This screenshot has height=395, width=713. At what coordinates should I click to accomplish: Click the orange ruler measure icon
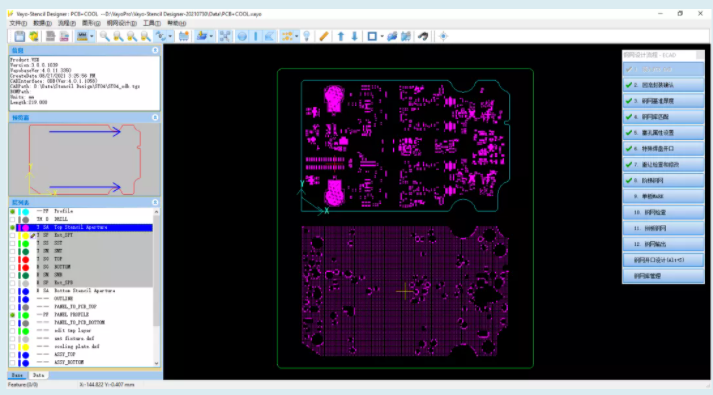click(x=324, y=36)
